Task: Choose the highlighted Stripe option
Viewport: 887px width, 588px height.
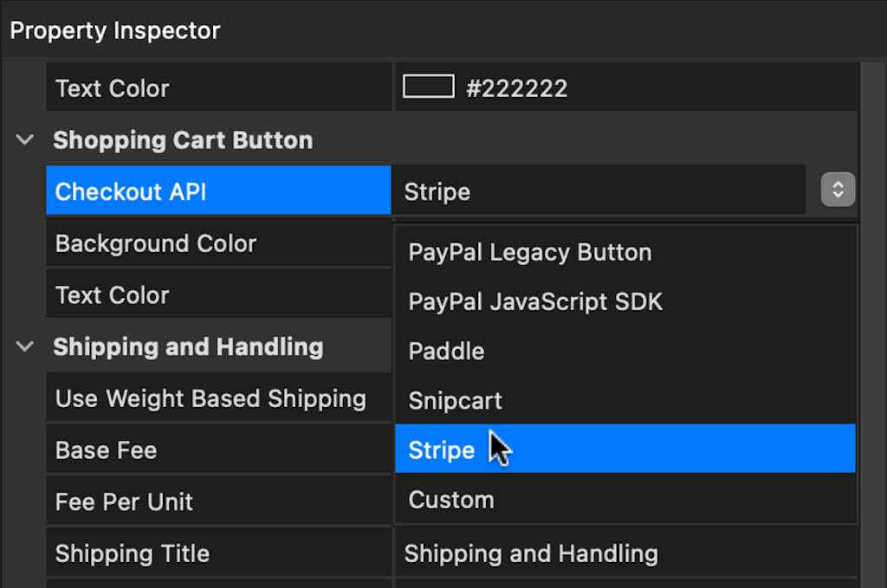Action: [625, 449]
